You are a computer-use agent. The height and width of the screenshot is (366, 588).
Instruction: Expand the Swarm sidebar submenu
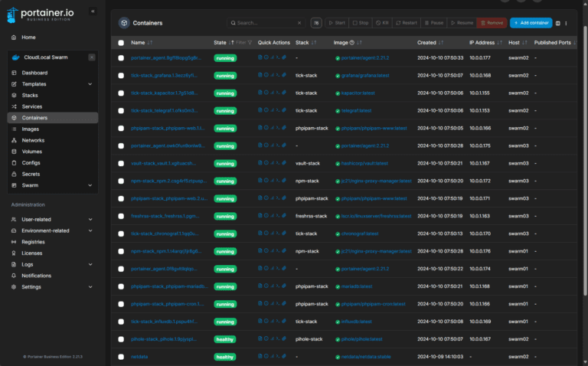tap(90, 185)
